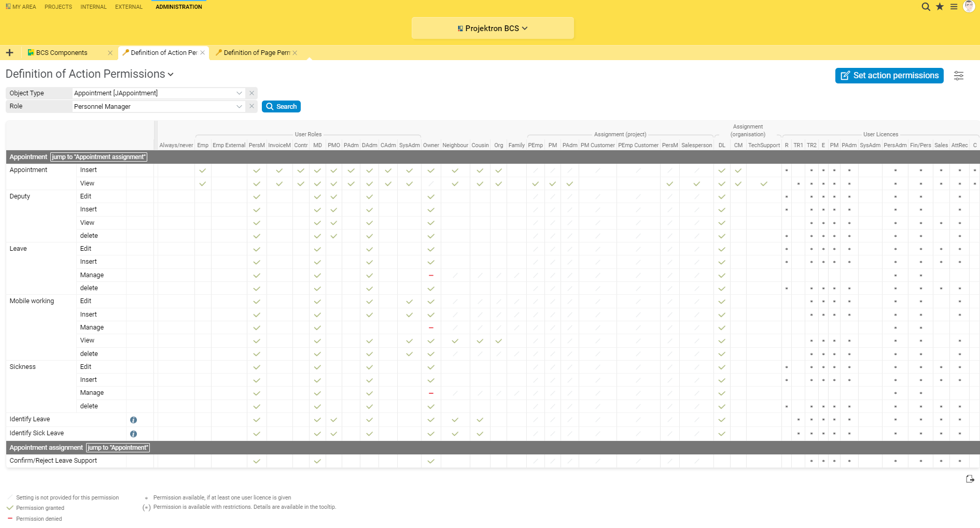Clear the Role field
Viewport: 980px width, 528px height.
(251, 106)
